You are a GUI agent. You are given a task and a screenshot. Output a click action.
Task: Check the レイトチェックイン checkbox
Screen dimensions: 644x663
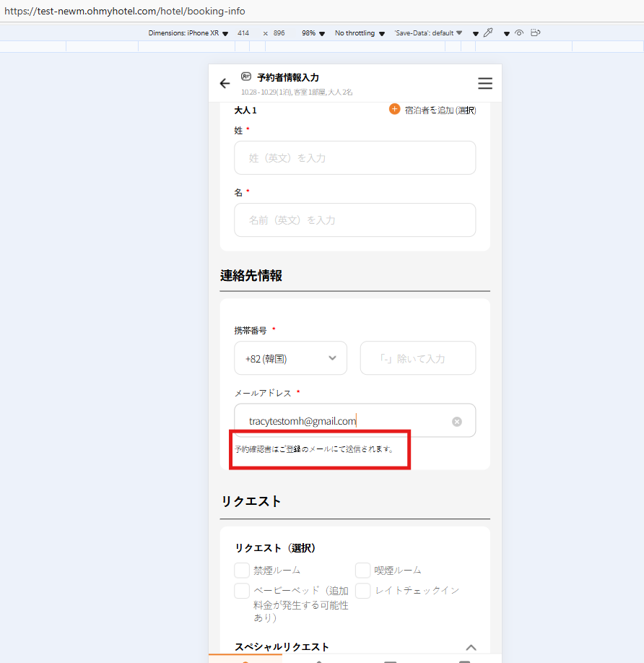click(362, 590)
